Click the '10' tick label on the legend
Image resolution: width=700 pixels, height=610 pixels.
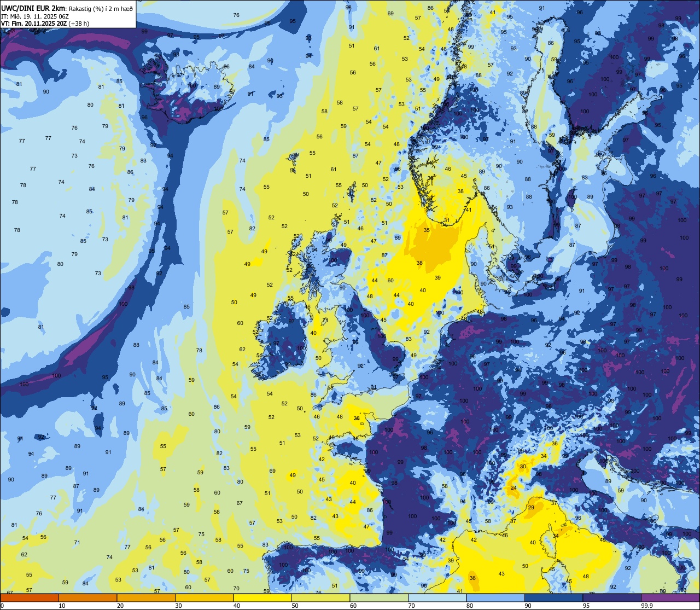coord(62,605)
